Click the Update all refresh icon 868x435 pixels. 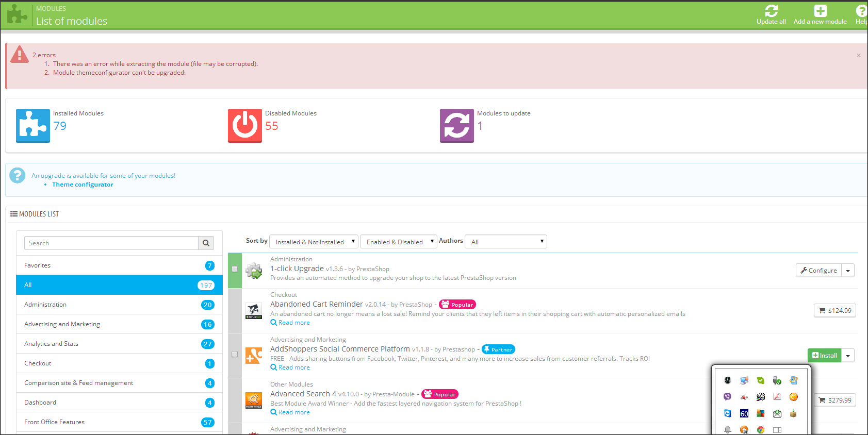click(x=771, y=11)
